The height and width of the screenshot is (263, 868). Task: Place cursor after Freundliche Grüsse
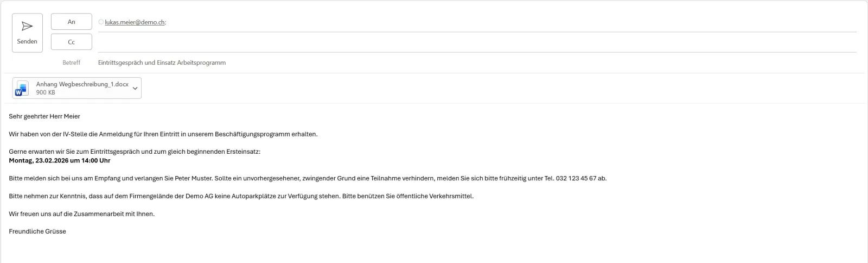click(67, 231)
